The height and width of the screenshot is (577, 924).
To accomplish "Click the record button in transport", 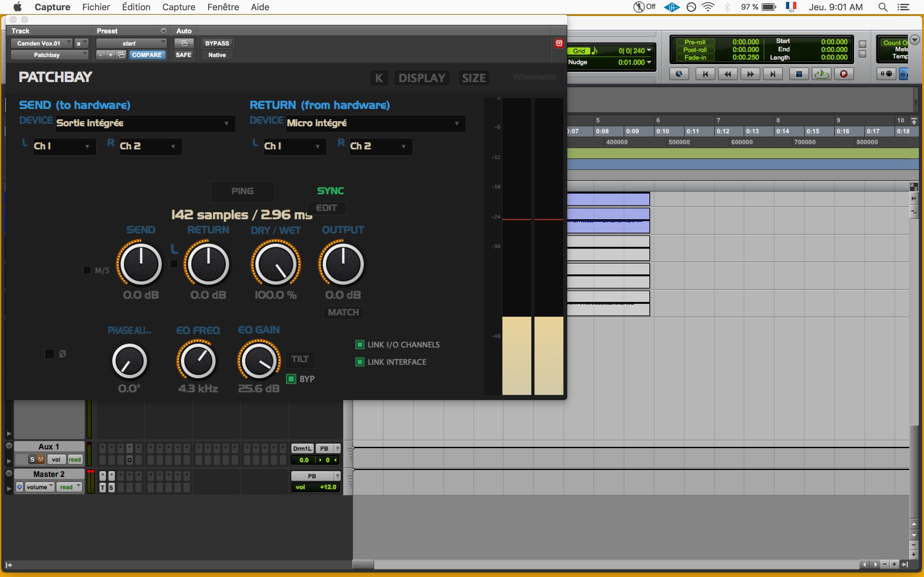I will [843, 74].
